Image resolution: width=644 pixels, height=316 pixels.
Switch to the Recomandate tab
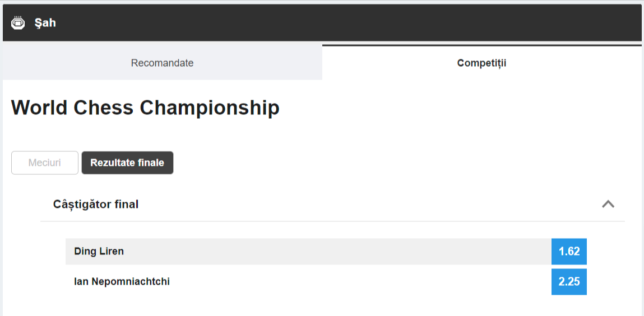[x=162, y=63]
